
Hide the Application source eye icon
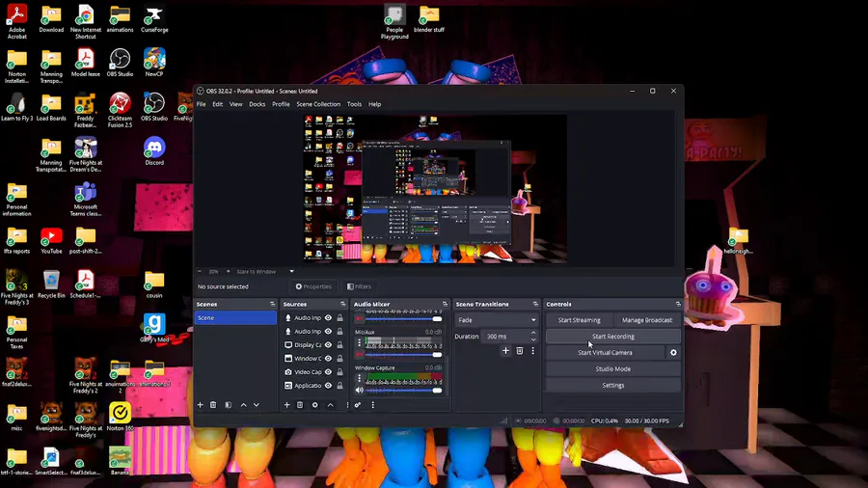click(x=328, y=386)
